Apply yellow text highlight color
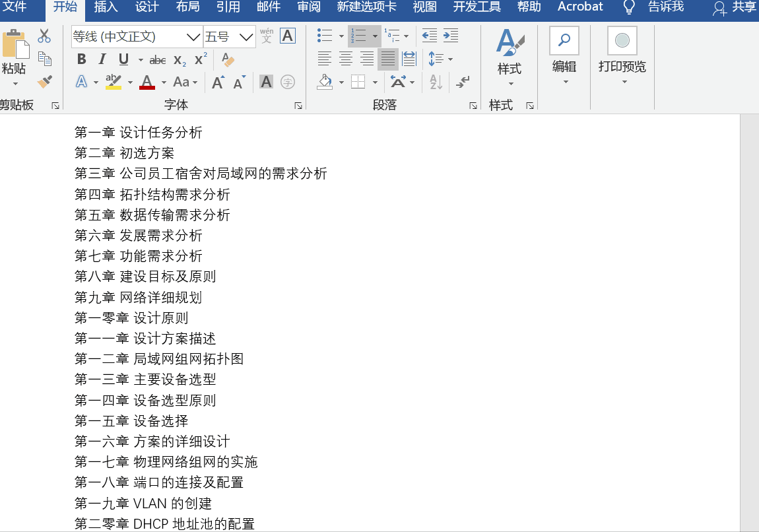Screen dimensions: 759x532 [x=114, y=81]
